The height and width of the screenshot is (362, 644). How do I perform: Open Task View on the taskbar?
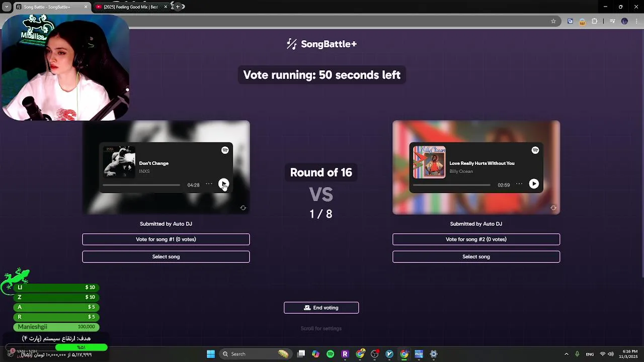301,354
